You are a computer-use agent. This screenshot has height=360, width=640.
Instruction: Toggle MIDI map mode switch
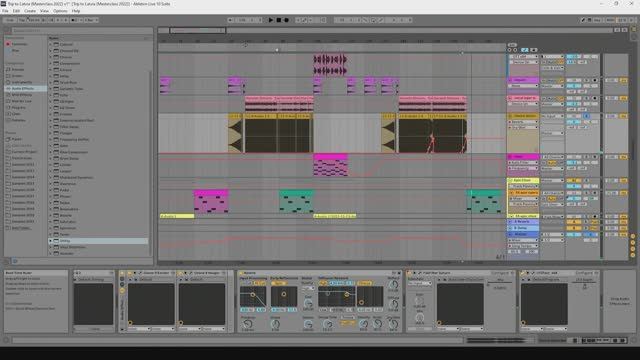pos(610,20)
